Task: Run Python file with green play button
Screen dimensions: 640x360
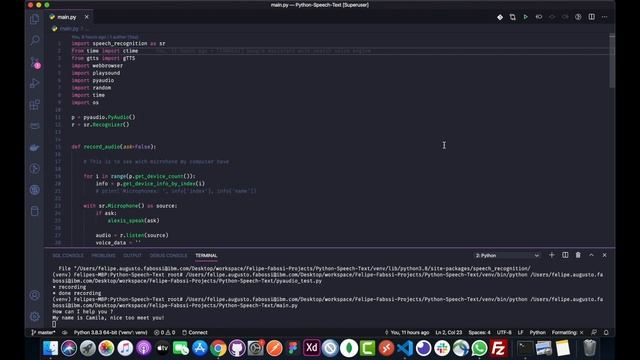Action: coord(526,17)
